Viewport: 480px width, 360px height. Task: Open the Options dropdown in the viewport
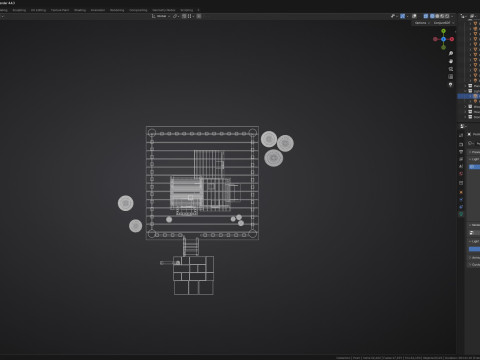[422, 23]
